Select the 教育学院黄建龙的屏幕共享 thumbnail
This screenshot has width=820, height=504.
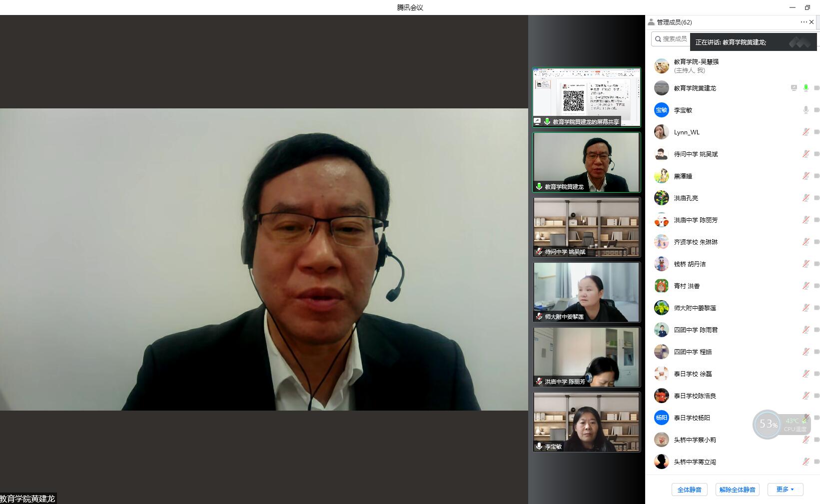pyautogui.click(x=587, y=97)
